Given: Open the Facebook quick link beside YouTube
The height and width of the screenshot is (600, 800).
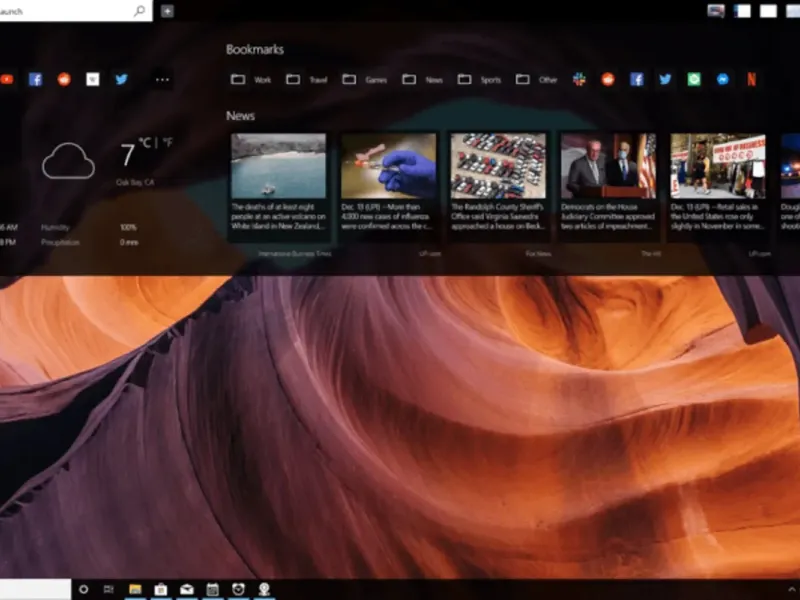Looking at the screenshot, I should click(35, 79).
